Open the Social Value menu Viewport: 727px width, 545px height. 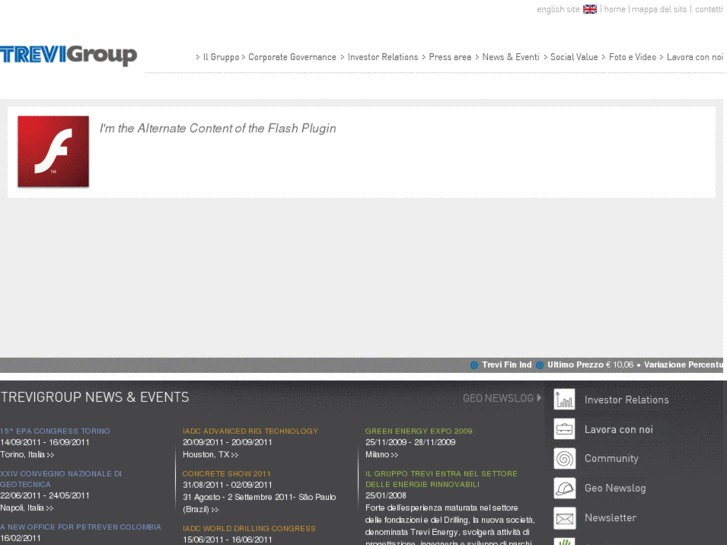[x=574, y=57]
